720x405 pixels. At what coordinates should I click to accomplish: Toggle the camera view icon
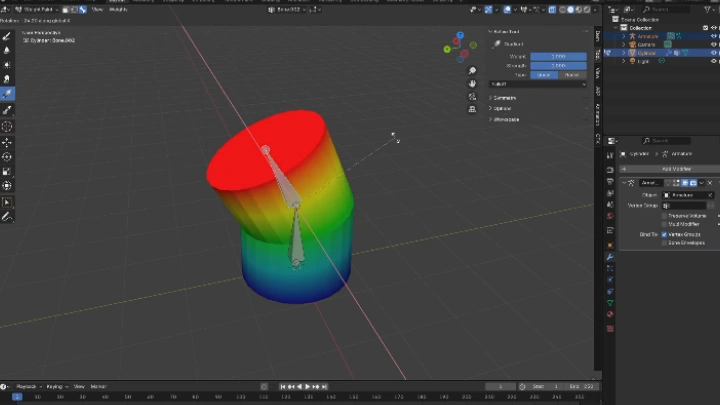472,96
